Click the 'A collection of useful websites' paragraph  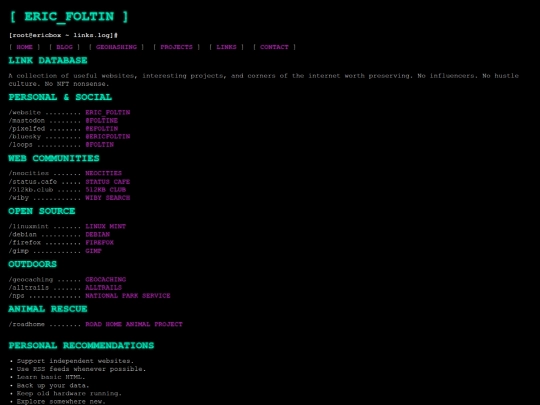tap(264, 80)
